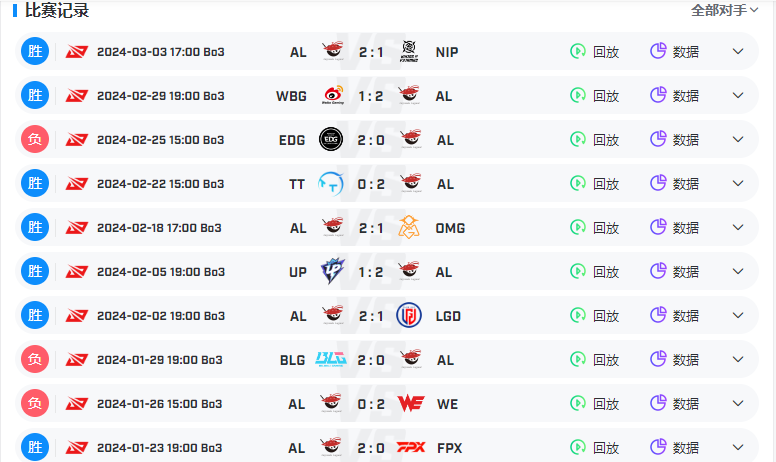Open the 全部对手 opponent filter dropdown

click(x=725, y=10)
